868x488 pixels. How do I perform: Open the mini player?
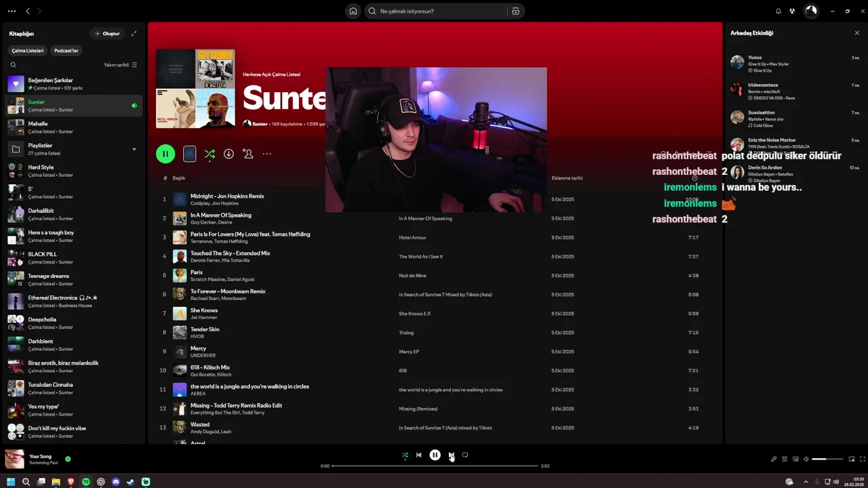pyautogui.click(x=852, y=459)
